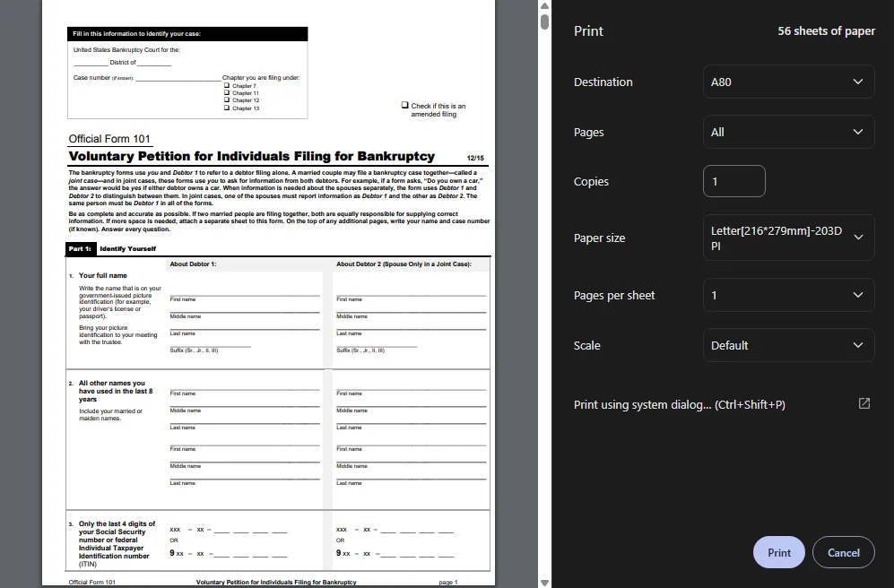The image size is (894, 588).
Task: Tick the amended filing checkbox in preview
Action: [404, 105]
